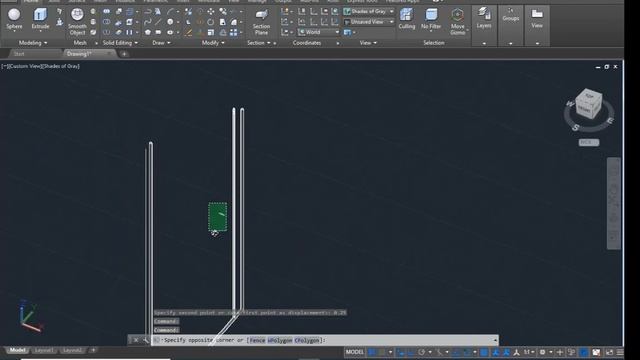Open command line customize wrench icon

click(146, 340)
